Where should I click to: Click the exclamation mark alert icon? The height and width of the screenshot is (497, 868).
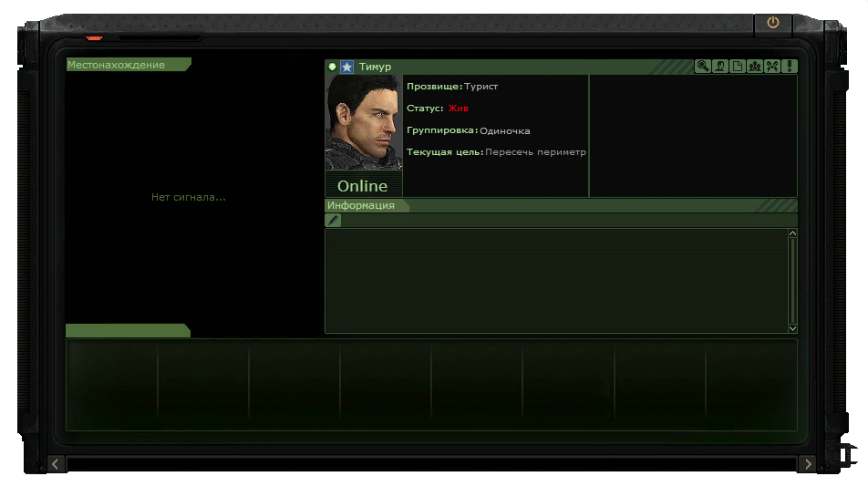click(x=789, y=66)
